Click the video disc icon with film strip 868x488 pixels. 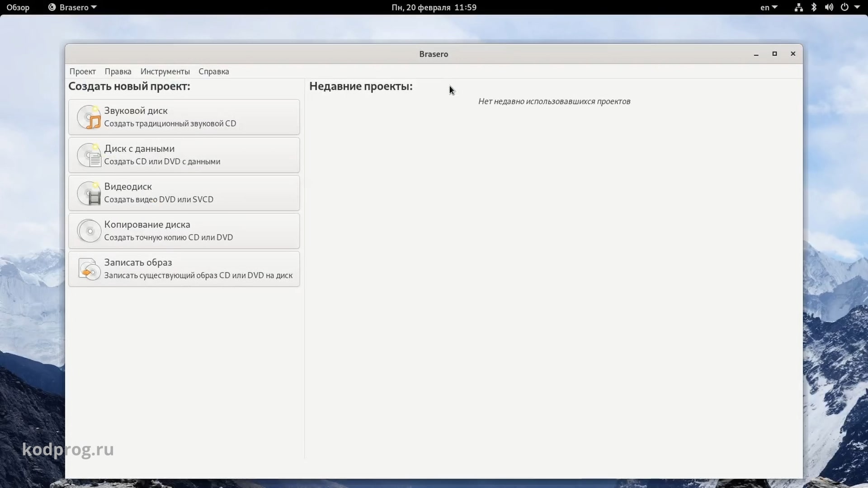(89, 193)
